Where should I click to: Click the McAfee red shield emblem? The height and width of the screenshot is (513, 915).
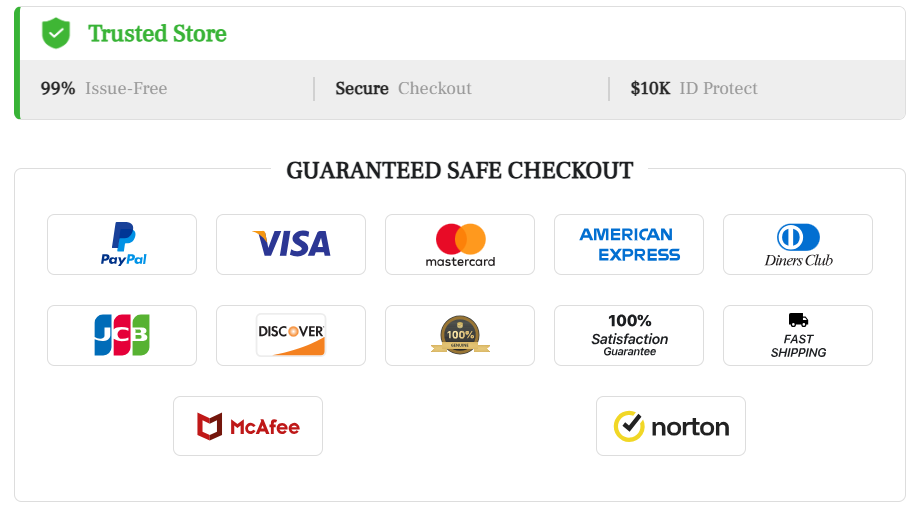click(x=209, y=427)
